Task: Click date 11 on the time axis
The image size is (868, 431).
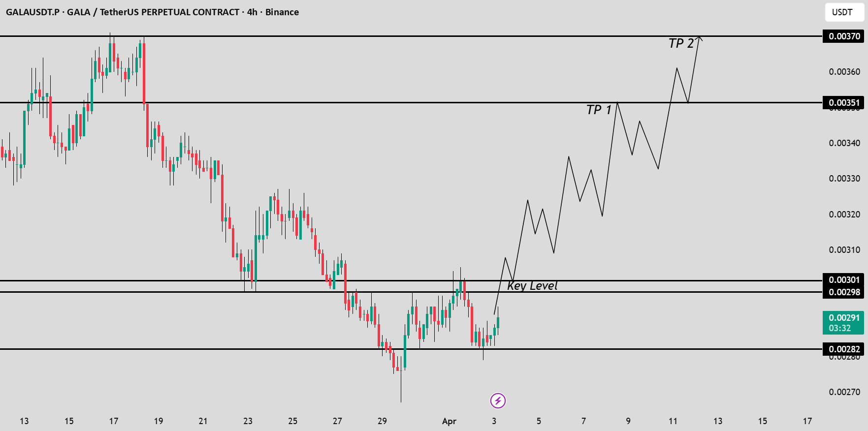Action: pos(673,421)
